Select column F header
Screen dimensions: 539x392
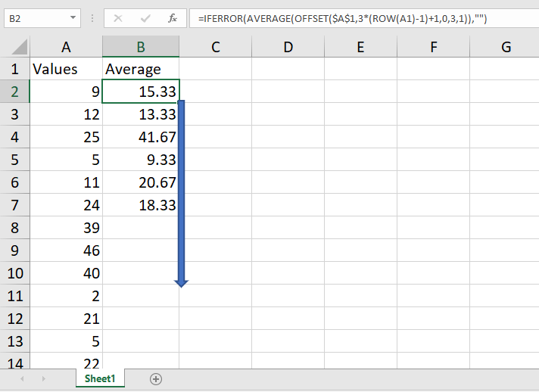coord(434,47)
